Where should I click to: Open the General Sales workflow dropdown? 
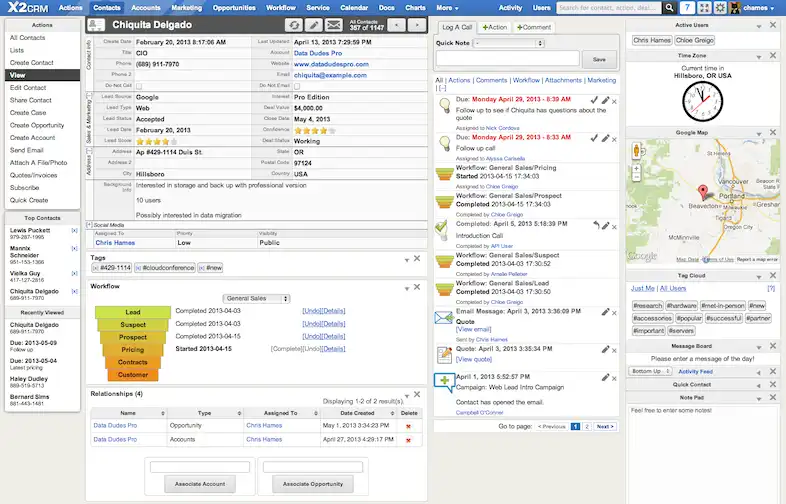tap(256, 298)
